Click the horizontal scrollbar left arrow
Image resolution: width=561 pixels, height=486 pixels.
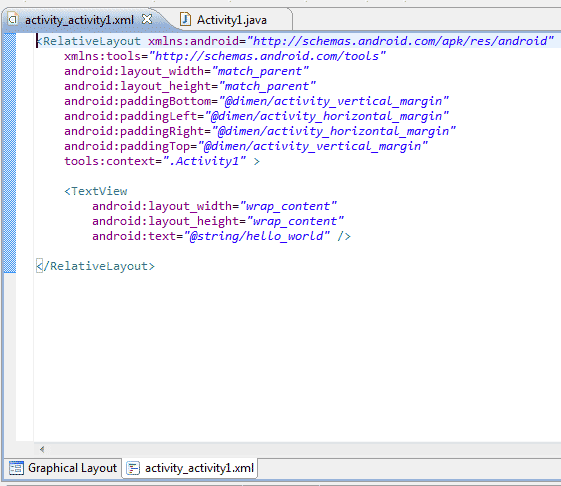(x=42, y=449)
